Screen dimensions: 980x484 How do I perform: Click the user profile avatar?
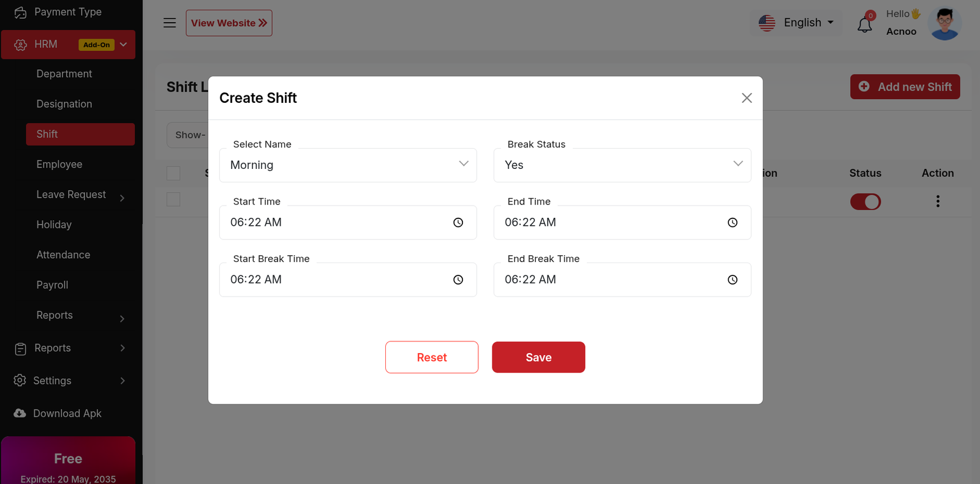point(944,24)
